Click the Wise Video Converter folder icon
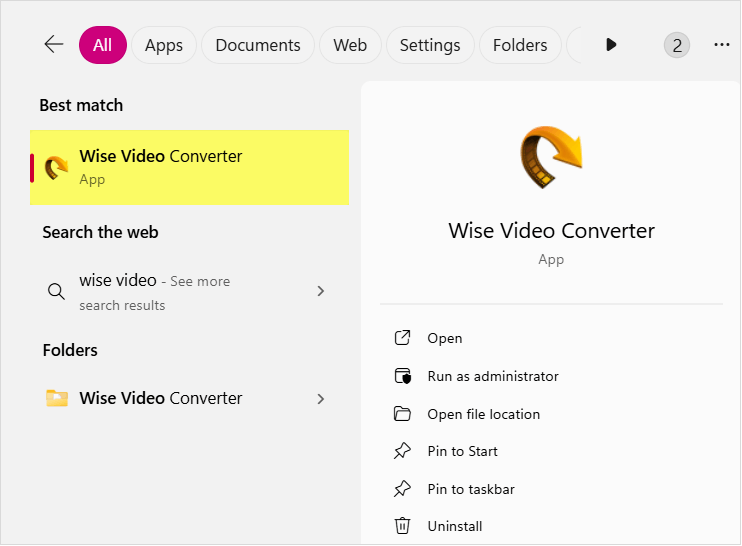Screen dimensions: 742x546 57,398
